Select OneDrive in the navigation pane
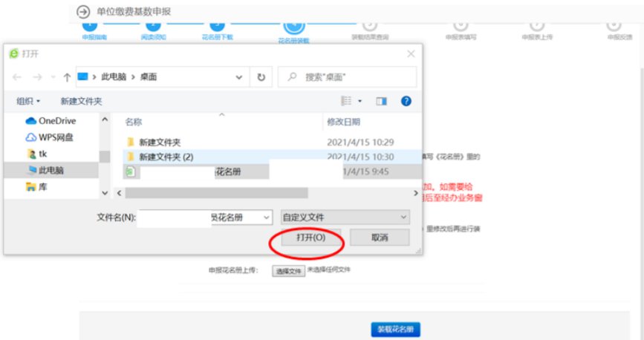 point(51,121)
